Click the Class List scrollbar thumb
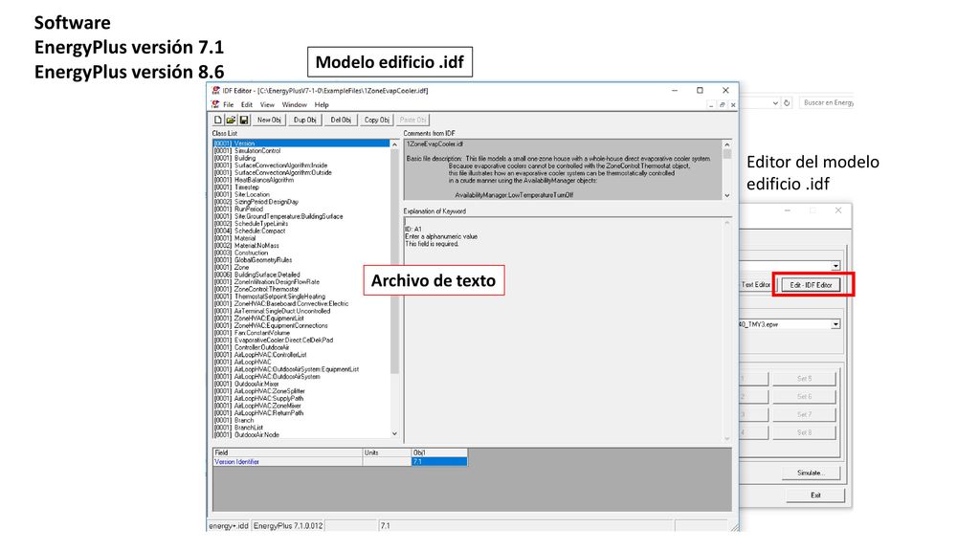Image resolution: width=980 pixels, height=551 pixels. pos(394,261)
